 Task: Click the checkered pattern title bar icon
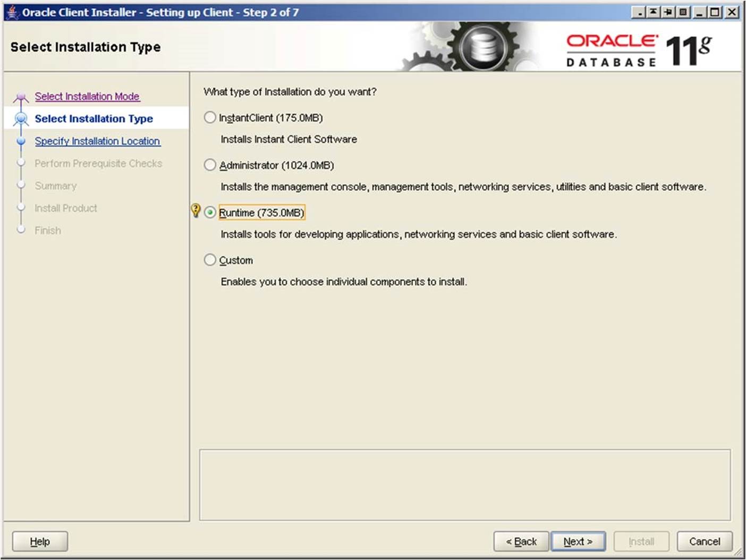tap(683, 12)
